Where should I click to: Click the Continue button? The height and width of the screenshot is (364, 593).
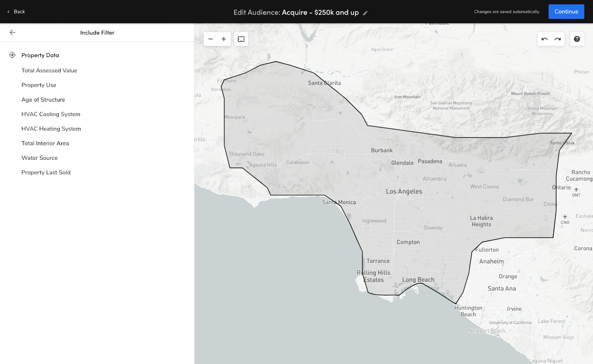click(566, 11)
